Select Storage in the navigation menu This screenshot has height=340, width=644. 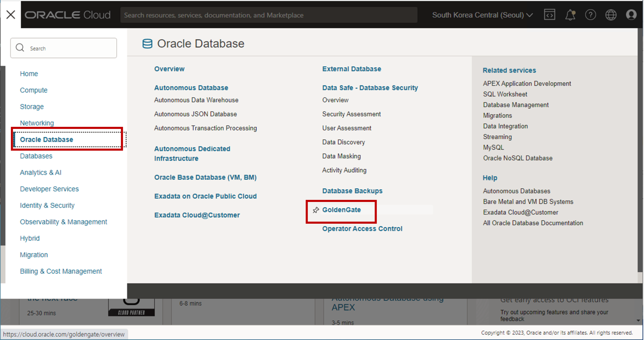tap(32, 107)
